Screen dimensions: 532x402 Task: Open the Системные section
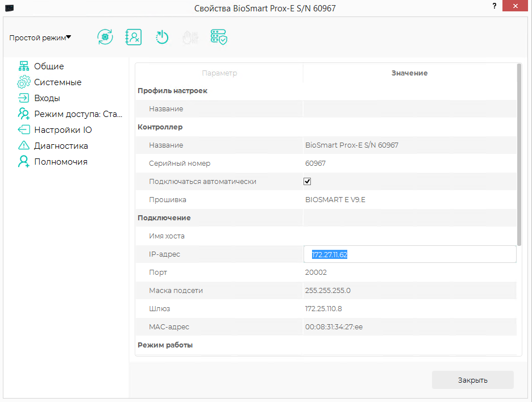(57, 82)
